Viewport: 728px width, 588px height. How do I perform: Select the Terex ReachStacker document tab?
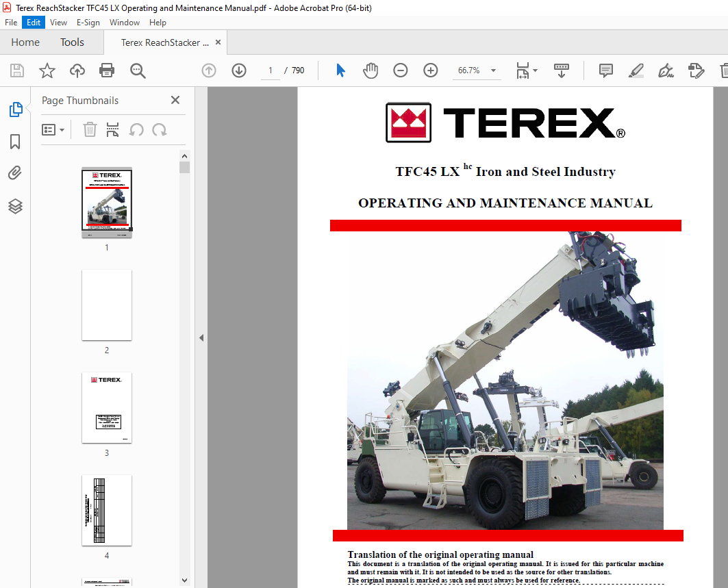tap(165, 42)
